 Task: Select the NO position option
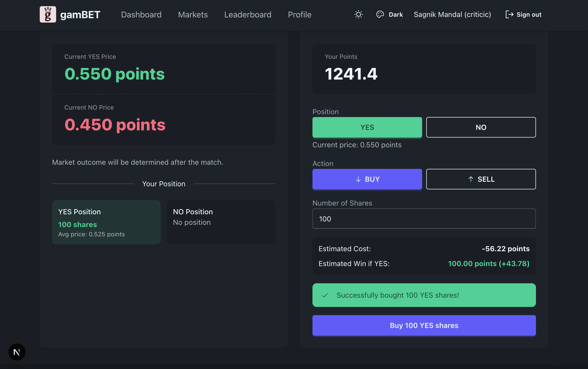tap(481, 127)
